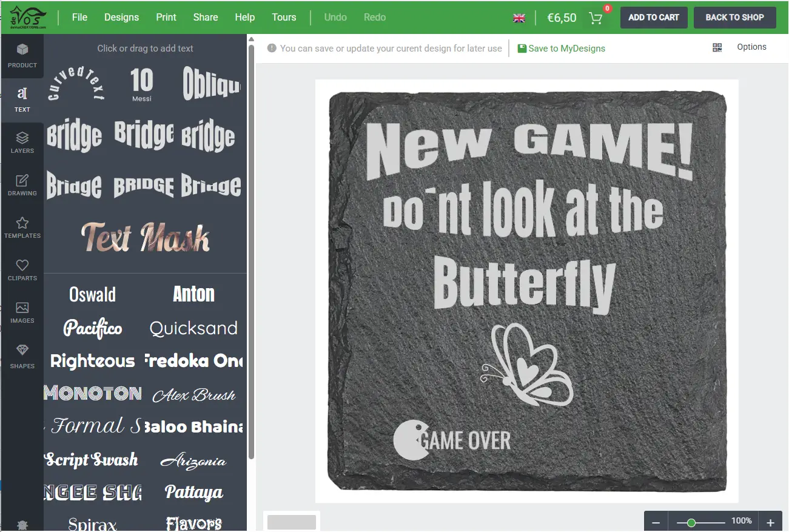Open the File menu
Image resolution: width=789 pixels, height=532 pixels.
[79, 17]
